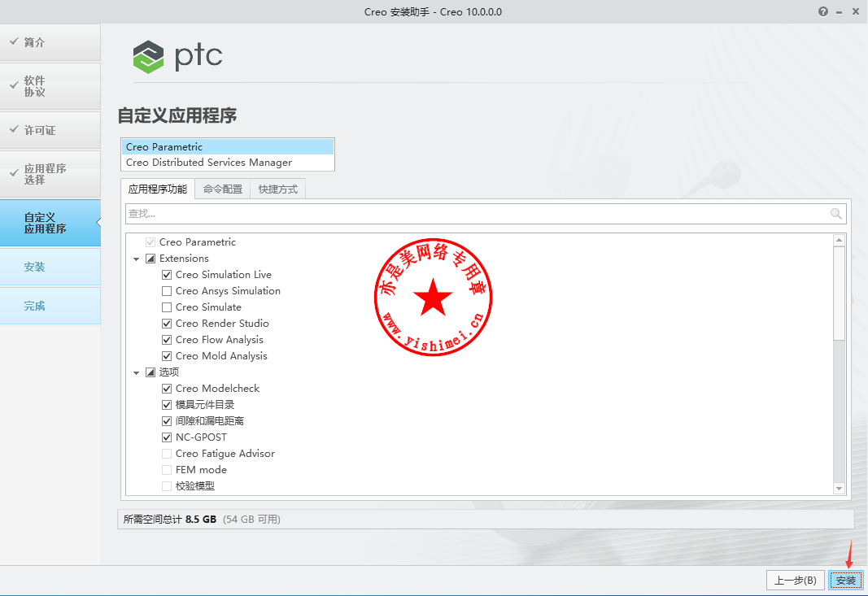Image resolution: width=868 pixels, height=596 pixels.
Task: Uncheck the NC-GPOST checkbox
Action: tap(167, 437)
